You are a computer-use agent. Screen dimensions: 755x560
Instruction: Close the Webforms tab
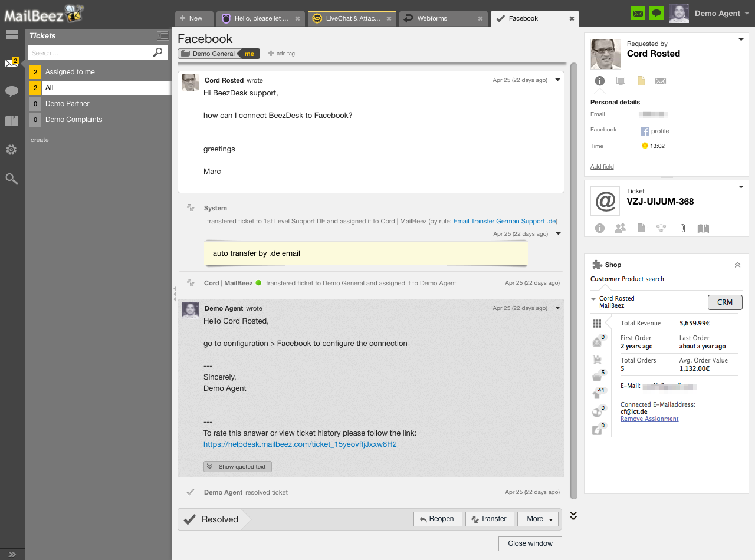coord(480,19)
